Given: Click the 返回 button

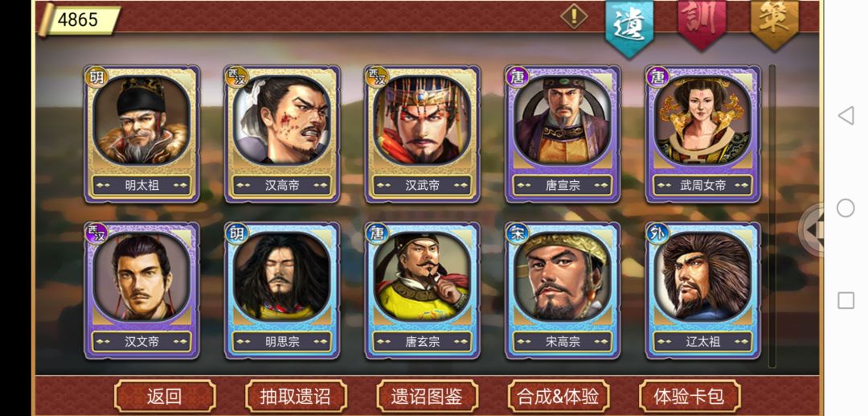Looking at the screenshot, I should [165, 396].
